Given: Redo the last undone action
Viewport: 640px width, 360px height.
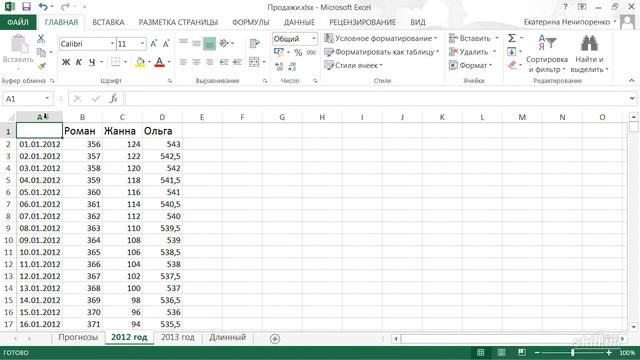Looking at the screenshot, I should coord(64,7).
